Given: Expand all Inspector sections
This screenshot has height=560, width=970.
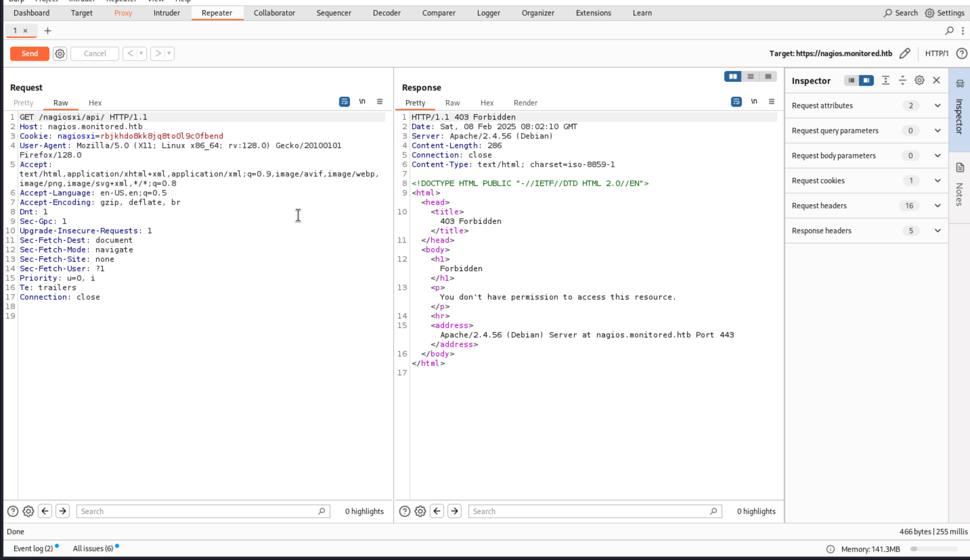Looking at the screenshot, I should tap(886, 80).
